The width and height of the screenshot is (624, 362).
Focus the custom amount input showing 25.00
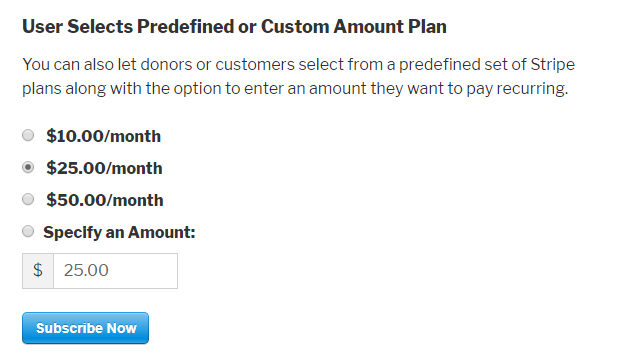(x=115, y=271)
